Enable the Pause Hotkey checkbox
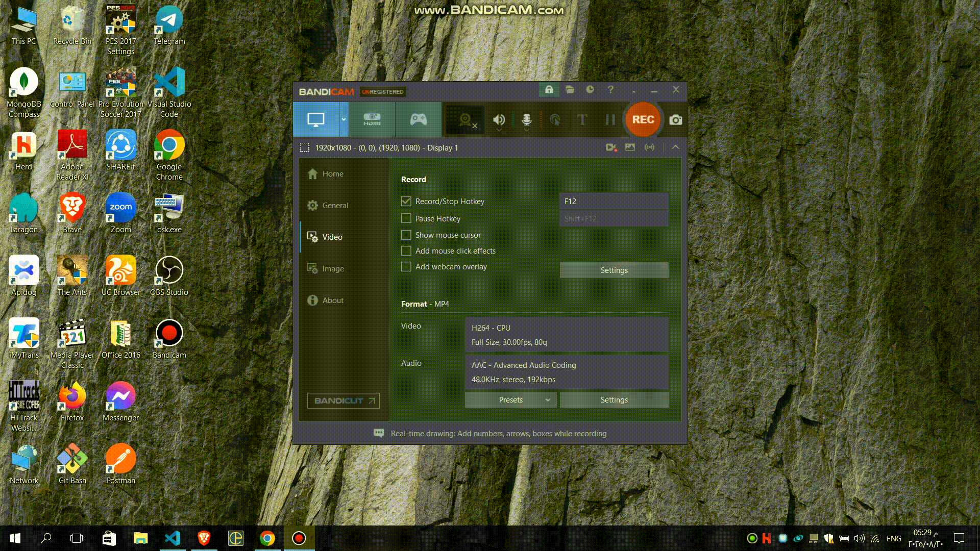The image size is (980, 551). [x=406, y=218]
